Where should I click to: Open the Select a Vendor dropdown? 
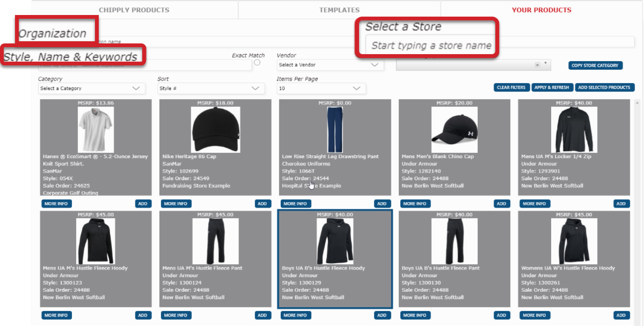tap(330, 65)
